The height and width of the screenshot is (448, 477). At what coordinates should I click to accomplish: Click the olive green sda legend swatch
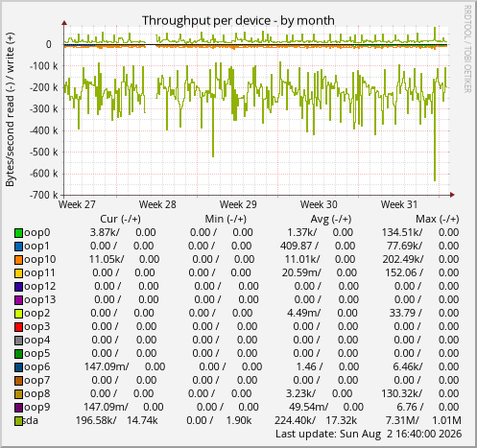coord(19,421)
